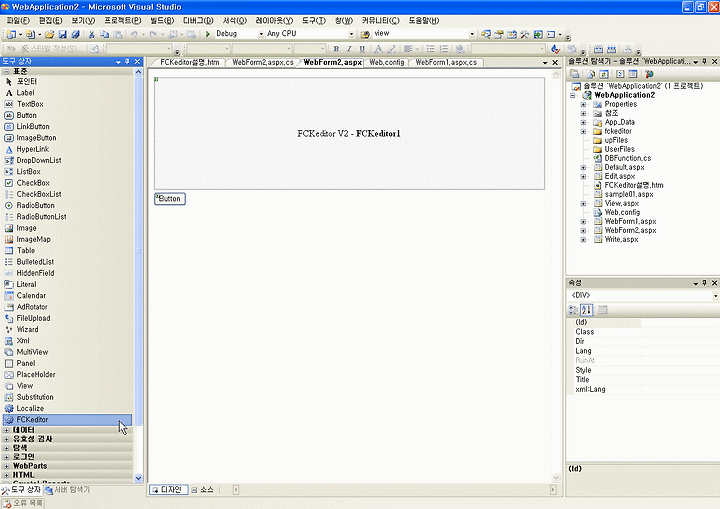Click the New Project toolbar icon
Viewport: 720px width, 509px height.
tap(11, 34)
